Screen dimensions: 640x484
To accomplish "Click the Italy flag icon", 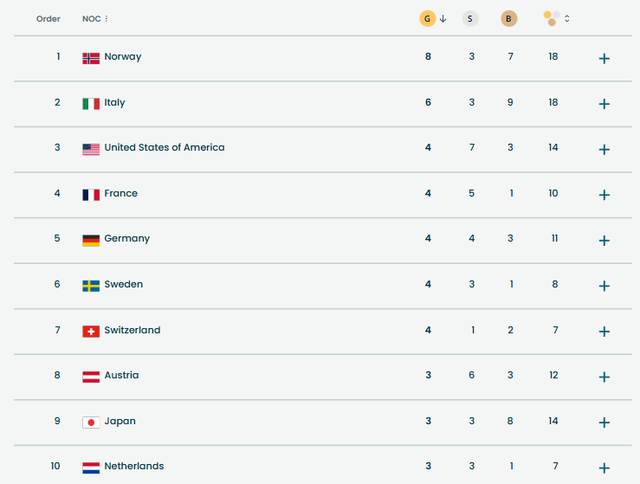I will coord(91,103).
